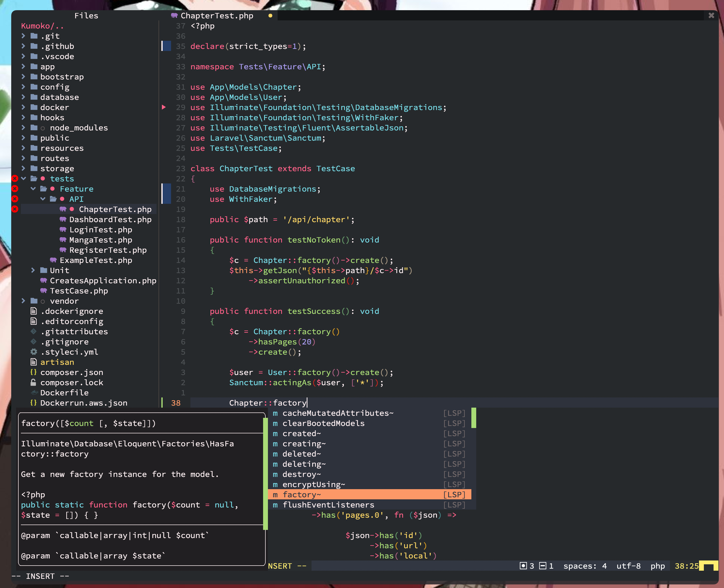Collapse the API folder chevron
The height and width of the screenshot is (588, 724).
click(43, 199)
